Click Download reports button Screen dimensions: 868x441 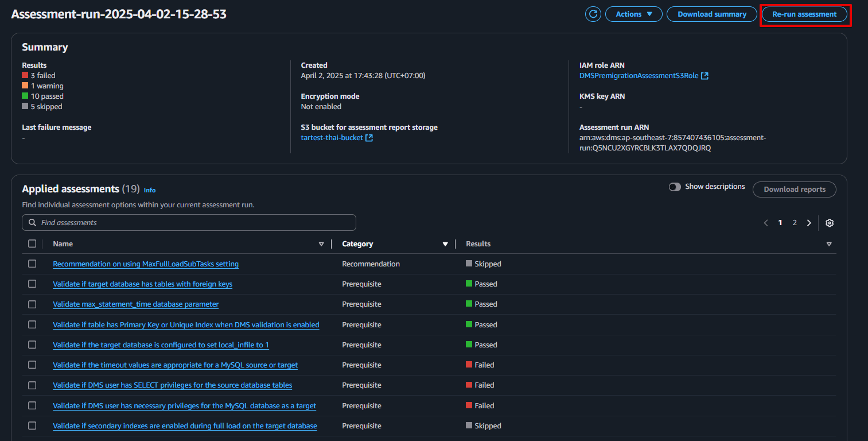tap(795, 189)
